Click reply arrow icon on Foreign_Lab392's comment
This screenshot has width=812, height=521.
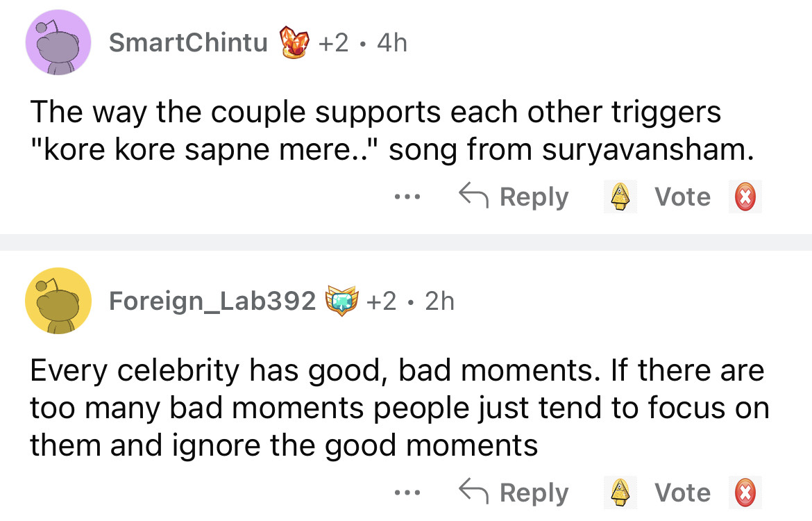(x=474, y=493)
